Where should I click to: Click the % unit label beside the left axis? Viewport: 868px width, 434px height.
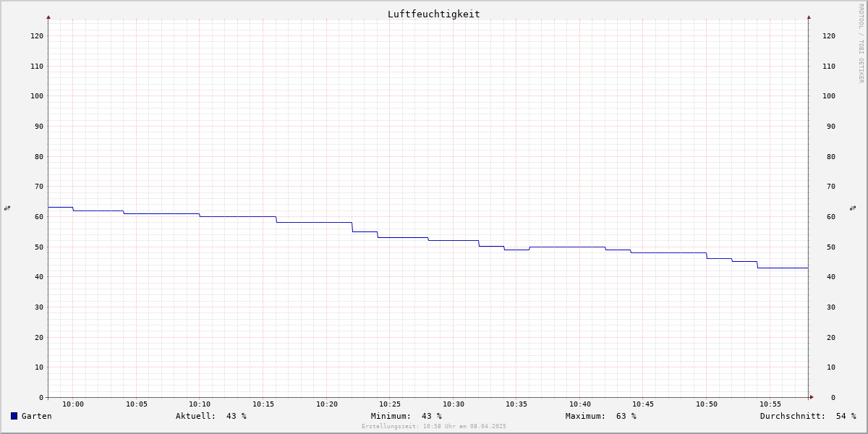tap(7, 208)
